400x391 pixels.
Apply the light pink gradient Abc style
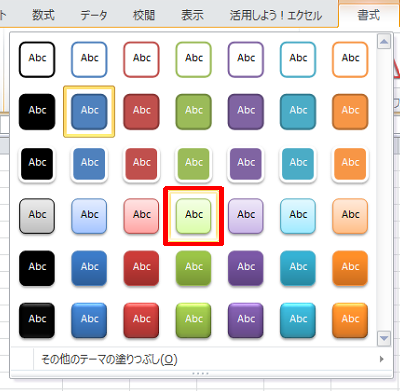click(141, 216)
